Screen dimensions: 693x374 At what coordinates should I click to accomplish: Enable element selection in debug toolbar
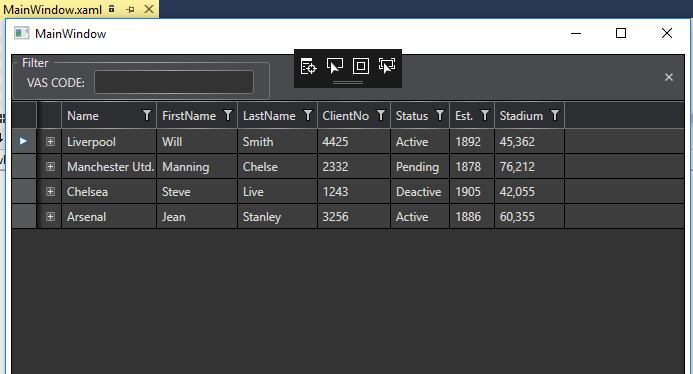coord(335,66)
